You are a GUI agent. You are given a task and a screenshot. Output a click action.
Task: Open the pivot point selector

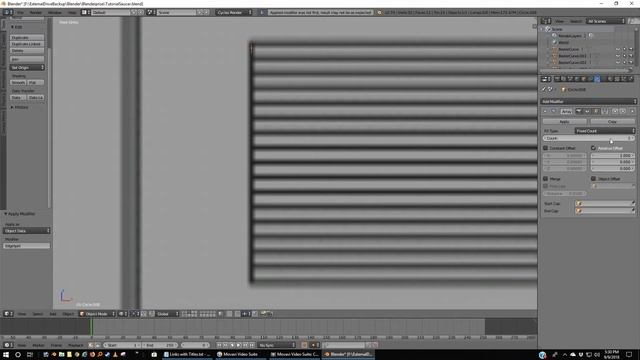click(x=135, y=314)
